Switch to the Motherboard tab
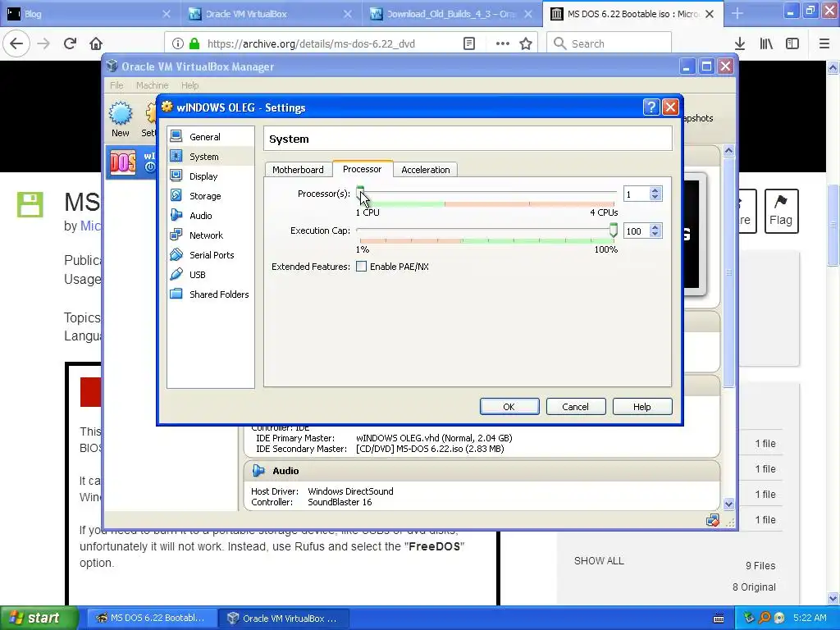Viewport: 840px width, 630px height. click(298, 170)
